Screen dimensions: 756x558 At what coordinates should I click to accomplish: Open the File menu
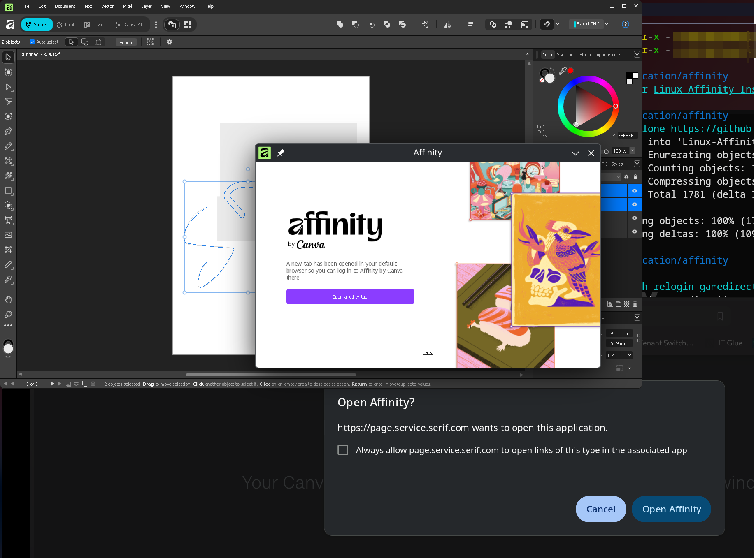[x=26, y=6]
